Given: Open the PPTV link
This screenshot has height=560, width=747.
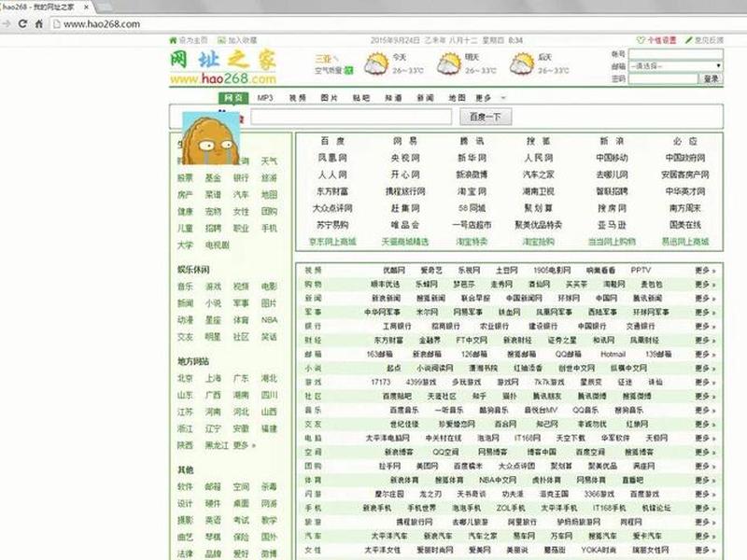Looking at the screenshot, I should [641, 271].
